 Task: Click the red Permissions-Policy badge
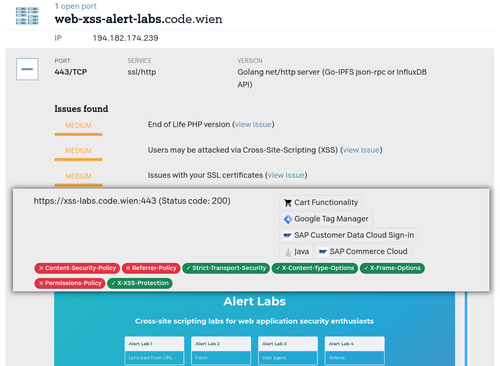point(70,283)
